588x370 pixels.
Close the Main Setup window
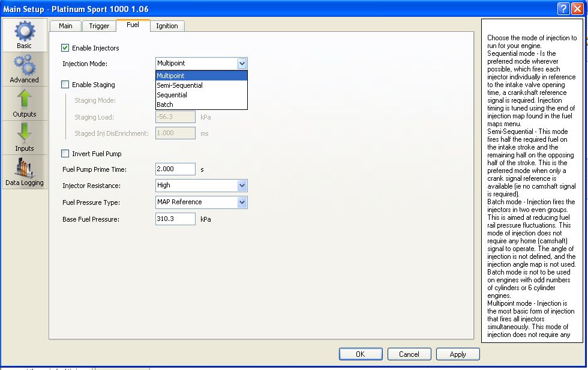click(x=577, y=8)
